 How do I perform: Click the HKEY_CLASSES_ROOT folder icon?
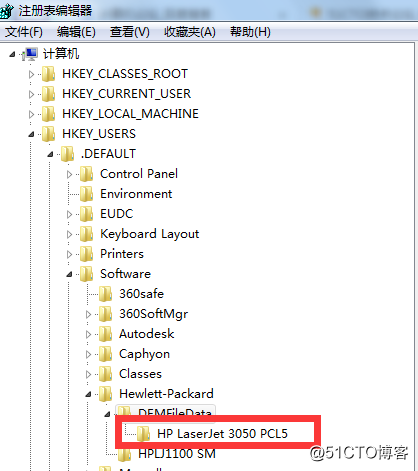click(49, 74)
